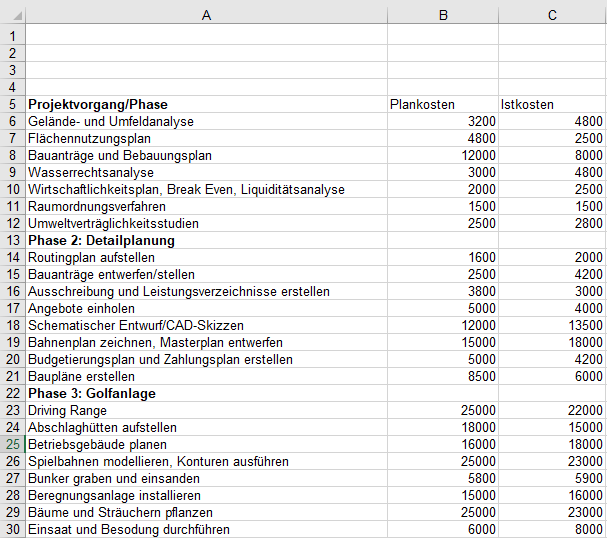The image size is (610, 541).
Task: Select column C header
Action: coord(552,14)
